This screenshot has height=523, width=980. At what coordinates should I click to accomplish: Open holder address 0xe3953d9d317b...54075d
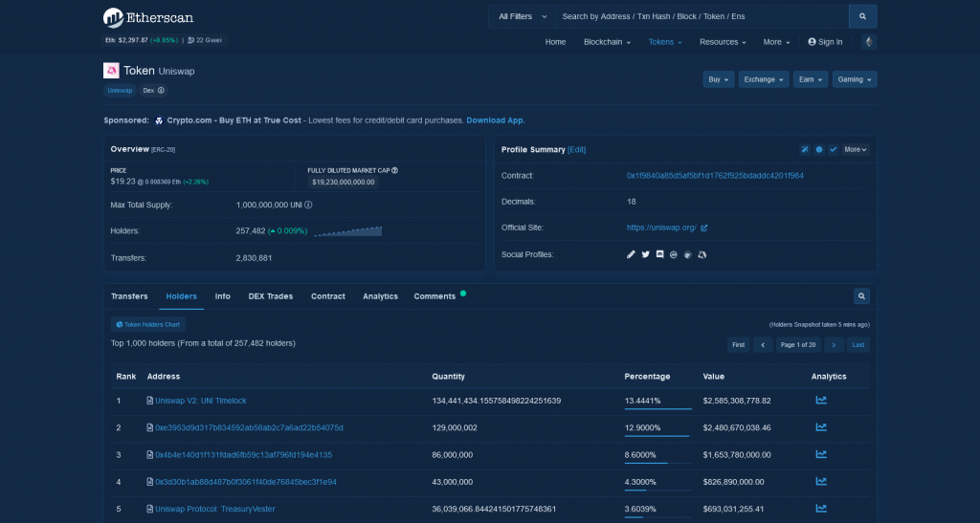point(249,428)
